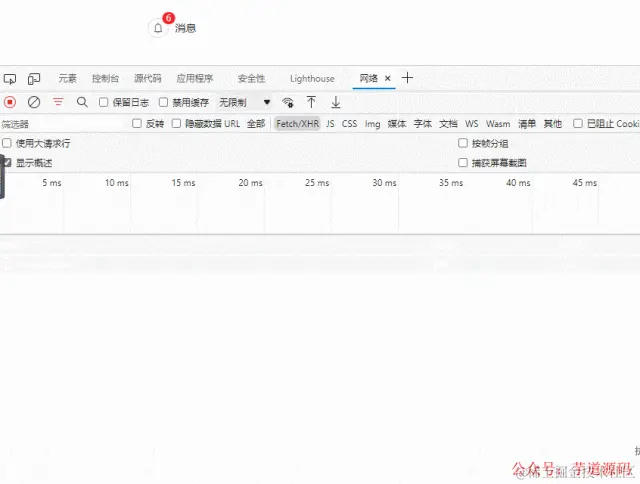Filter requests by WS
This screenshot has width=640, height=484.
click(471, 124)
